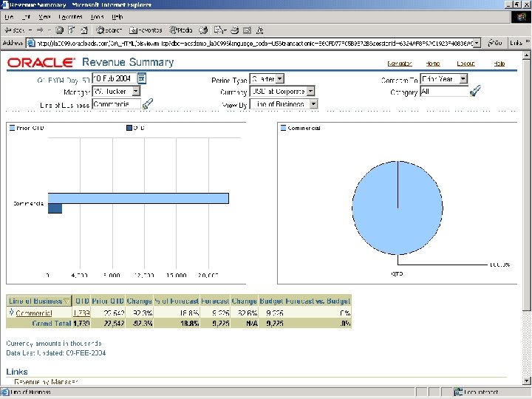
Task: Click the Go button next to address bar
Action: (495, 43)
